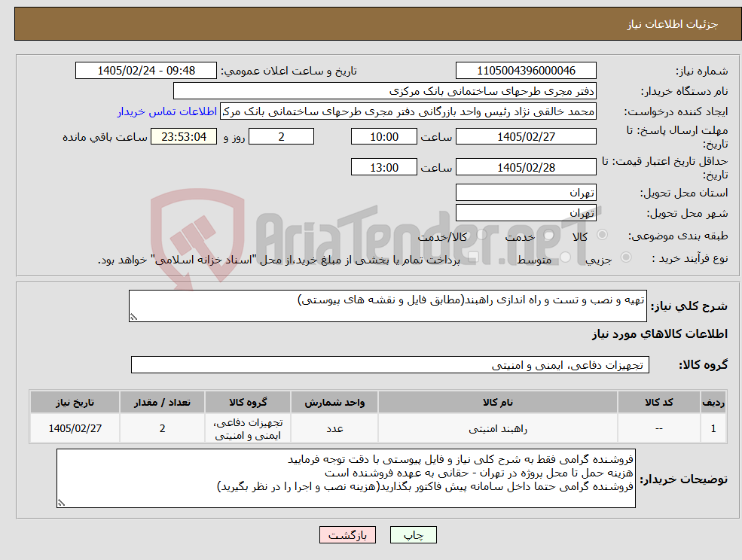Viewport: 742px width, 560px height.
Task: Click the تعداد / مقدار column header
Action: pyautogui.click(x=162, y=403)
